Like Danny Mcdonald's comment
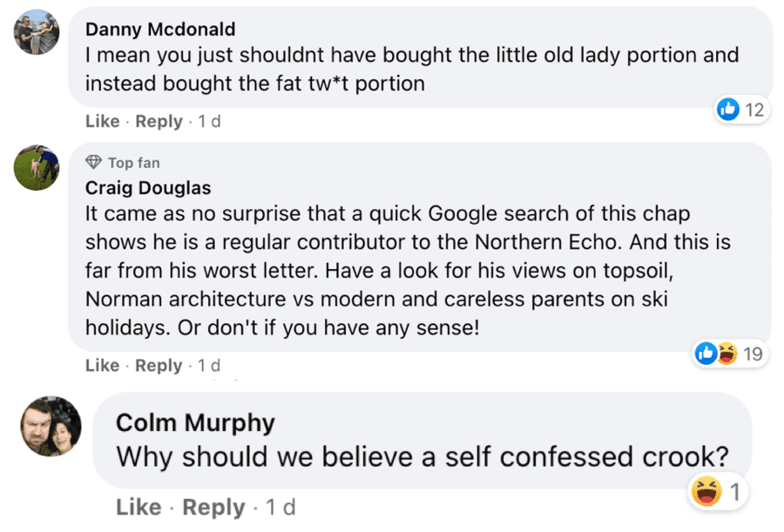This screenshot has height=532, width=784. pos(102,122)
